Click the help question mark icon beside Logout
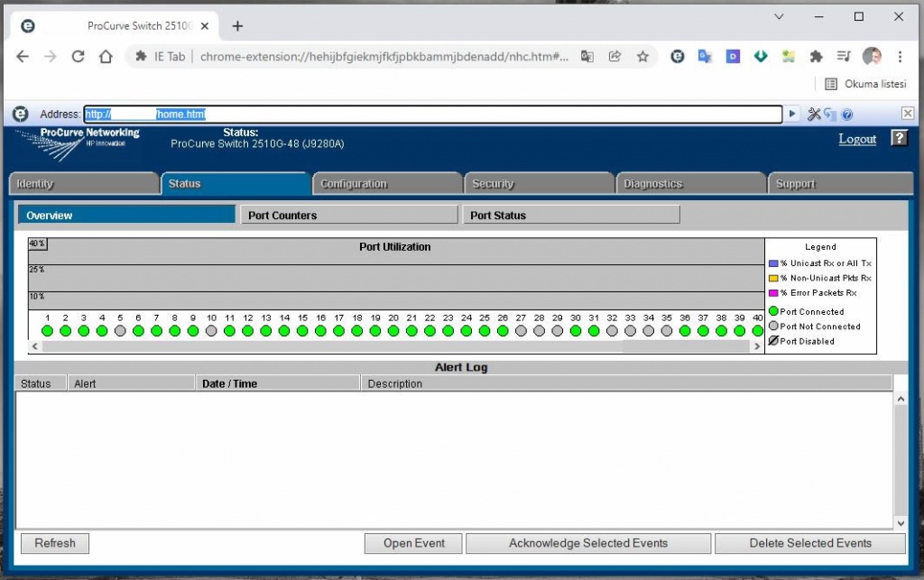 [899, 138]
